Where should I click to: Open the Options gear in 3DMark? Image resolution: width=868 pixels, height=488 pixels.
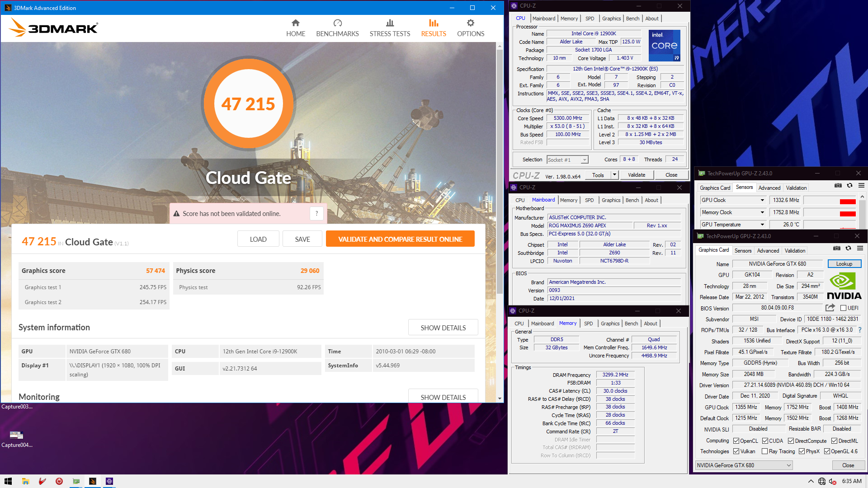coord(470,28)
